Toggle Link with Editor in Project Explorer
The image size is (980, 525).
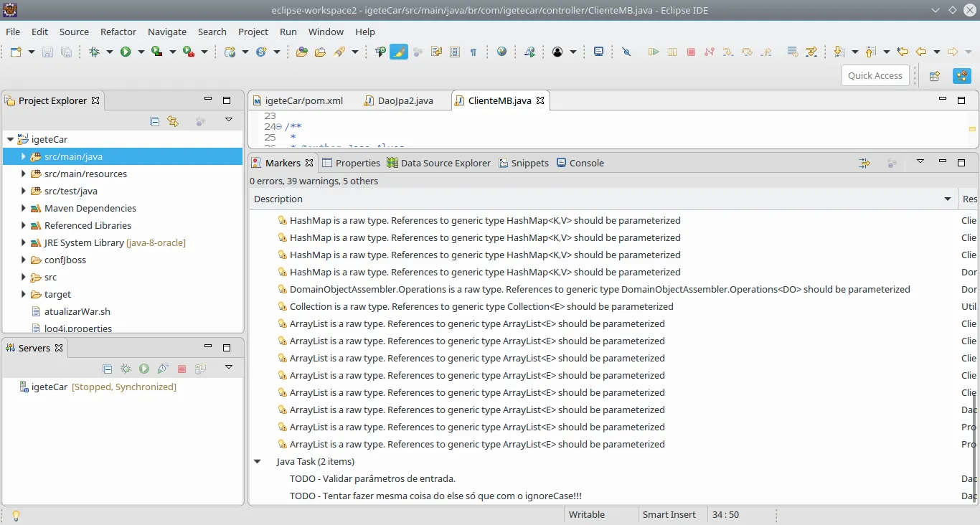tap(173, 121)
